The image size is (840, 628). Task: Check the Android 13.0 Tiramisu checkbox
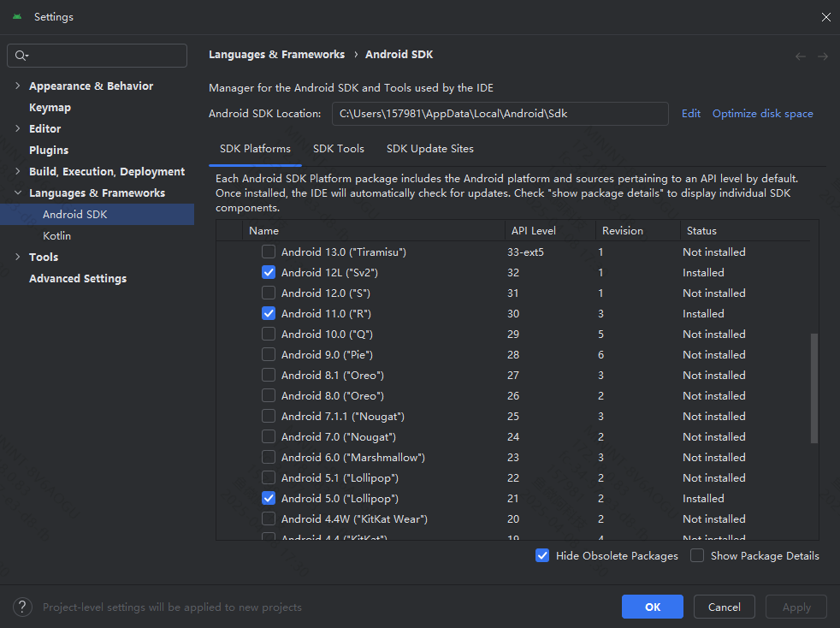(269, 252)
